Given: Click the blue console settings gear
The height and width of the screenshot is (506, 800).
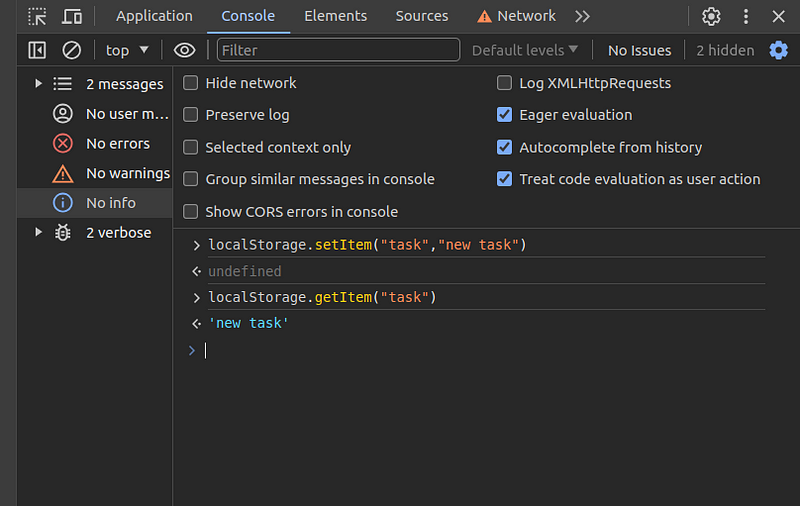Looking at the screenshot, I should [x=778, y=50].
